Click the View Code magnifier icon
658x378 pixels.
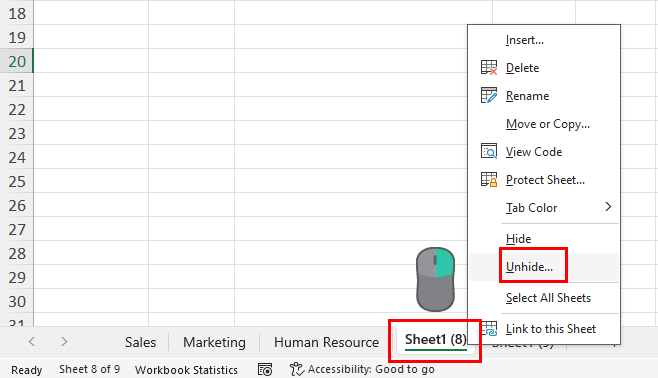pyautogui.click(x=489, y=151)
